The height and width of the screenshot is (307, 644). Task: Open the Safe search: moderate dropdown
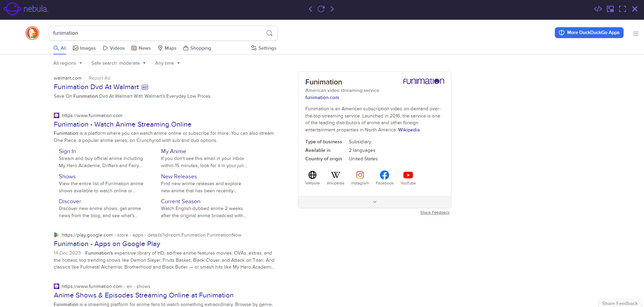(x=118, y=63)
